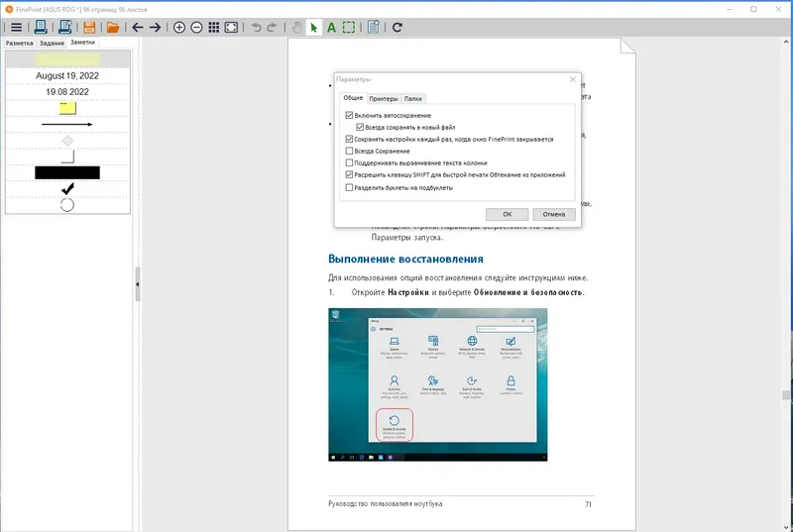
Task: Select the 19.08.2022 date stamp
Action: click(x=67, y=92)
